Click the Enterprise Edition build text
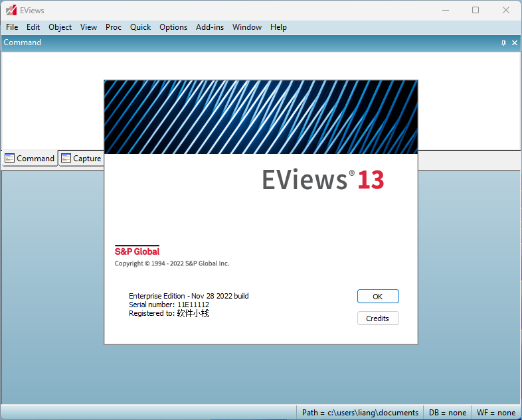This screenshot has height=420, width=522. click(189, 296)
